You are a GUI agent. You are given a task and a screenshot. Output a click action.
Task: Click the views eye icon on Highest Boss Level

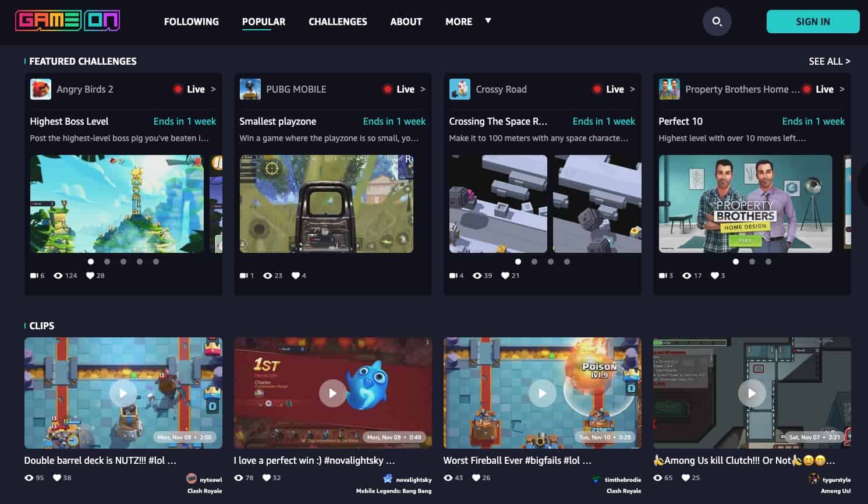click(58, 276)
